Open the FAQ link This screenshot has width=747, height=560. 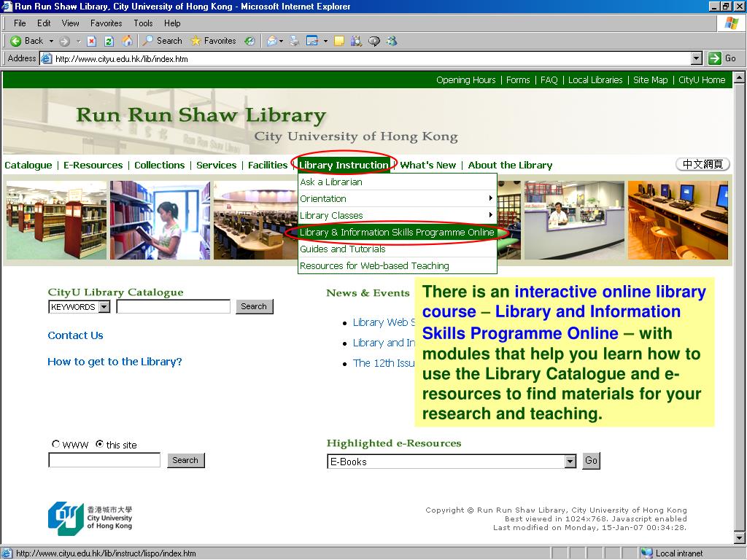click(549, 80)
